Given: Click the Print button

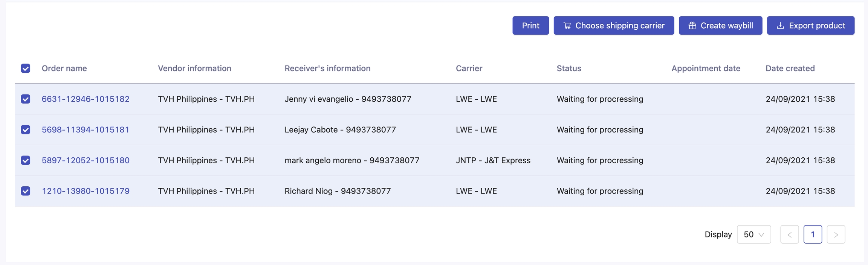Looking at the screenshot, I should tap(530, 26).
